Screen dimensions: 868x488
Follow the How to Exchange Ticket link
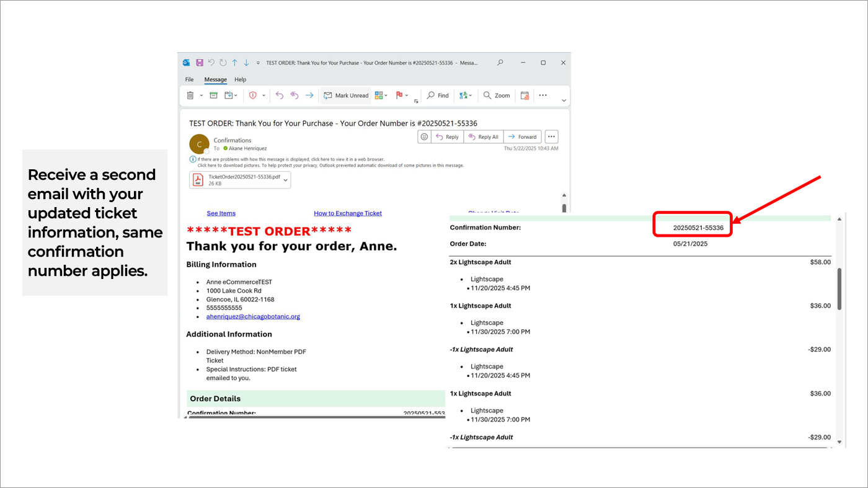(348, 213)
